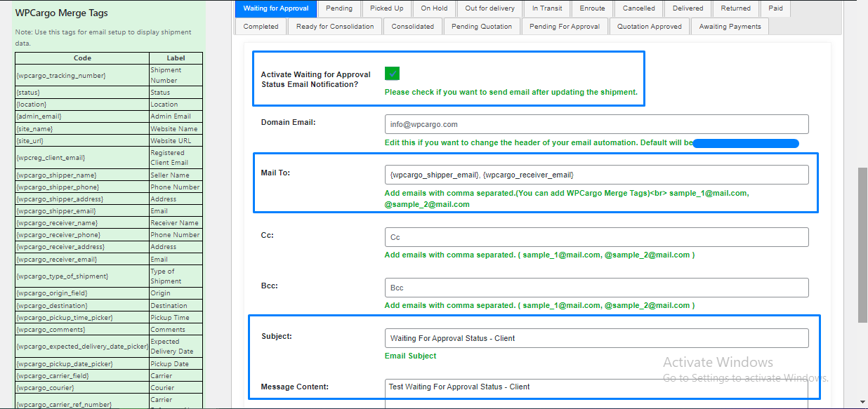Select the Cancelled status tab
868x409 pixels.
coord(638,8)
